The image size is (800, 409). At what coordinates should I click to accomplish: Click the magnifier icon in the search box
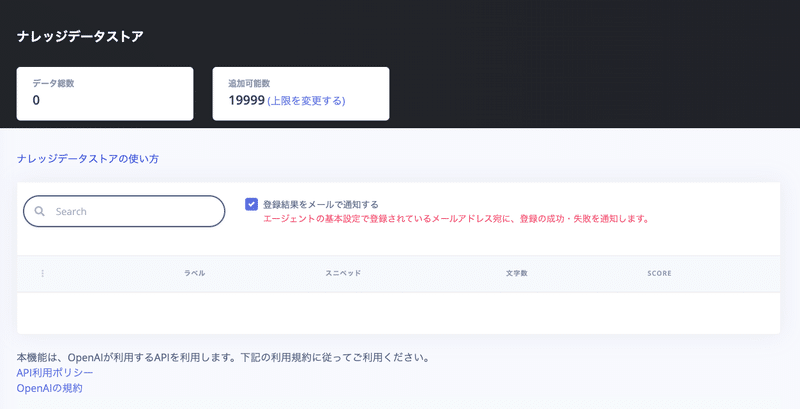(x=39, y=211)
